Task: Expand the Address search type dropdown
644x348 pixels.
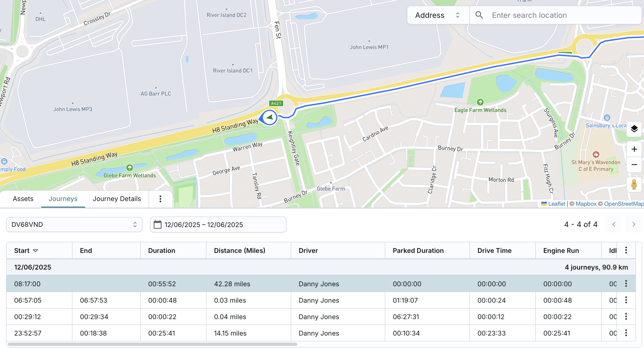Action: 437,15
